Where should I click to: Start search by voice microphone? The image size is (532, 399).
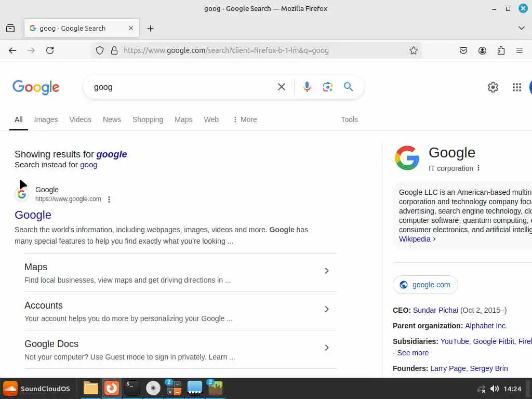307,87
